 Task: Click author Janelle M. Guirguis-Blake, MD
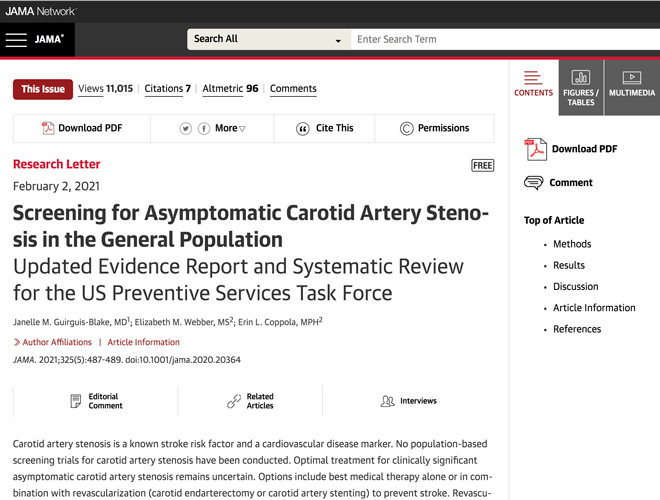pyautogui.click(x=71, y=322)
